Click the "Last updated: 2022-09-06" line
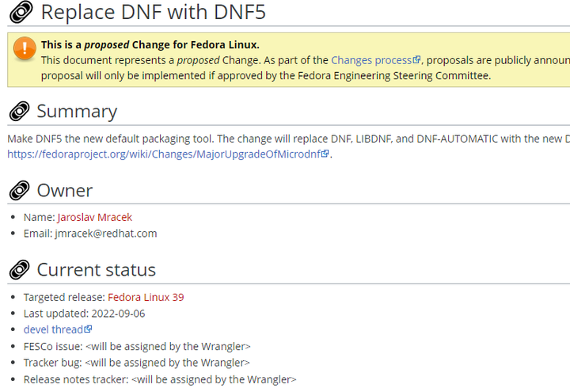The width and height of the screenshot is (570, 392). 84,313
